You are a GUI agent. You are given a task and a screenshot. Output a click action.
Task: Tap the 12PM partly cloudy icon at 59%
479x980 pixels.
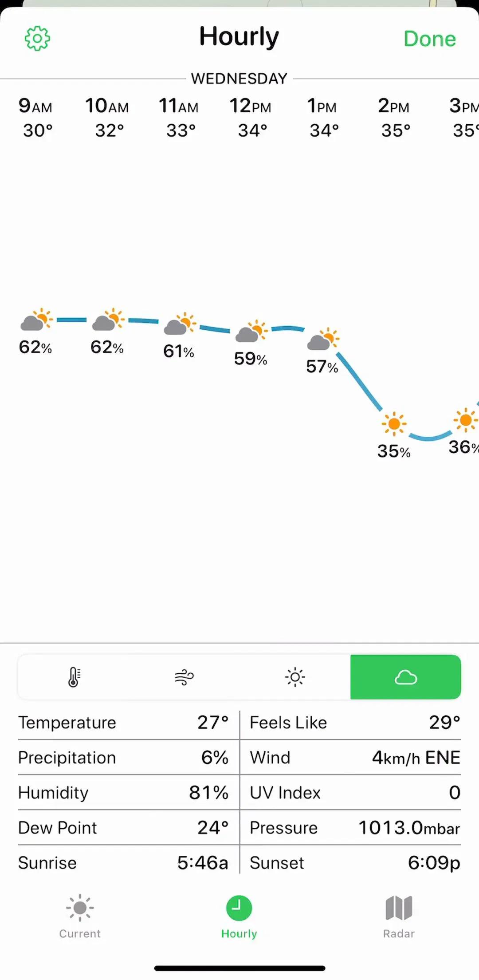click(251, 331)
